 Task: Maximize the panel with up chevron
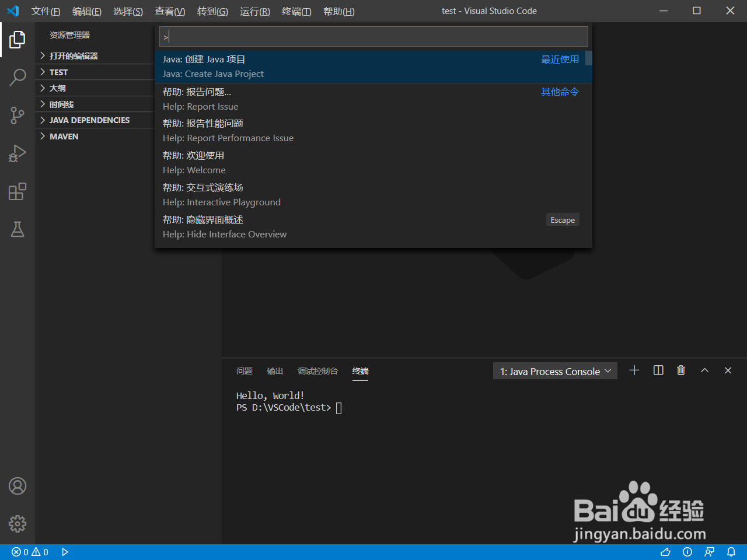tap(704, 370)
